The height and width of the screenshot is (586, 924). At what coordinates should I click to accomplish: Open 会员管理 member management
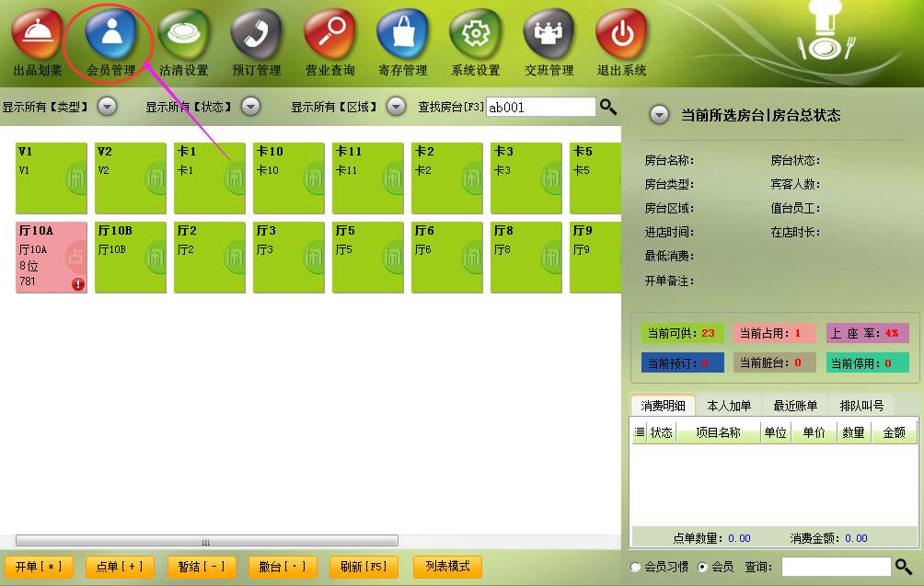pyautogui.click(x=110, y=35)
